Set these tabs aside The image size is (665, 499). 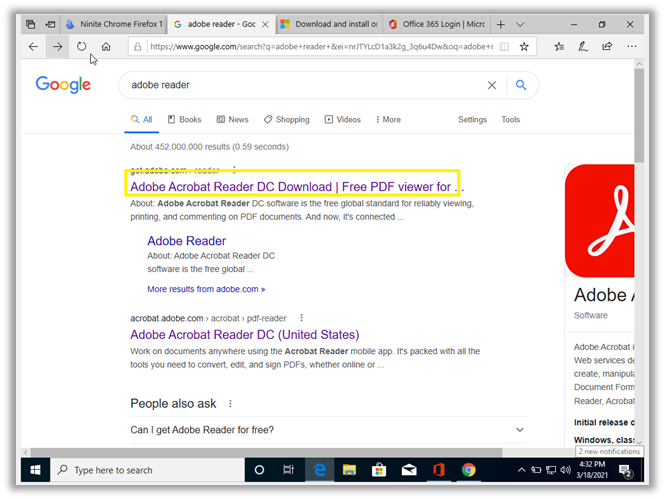(x=50, y=24)
